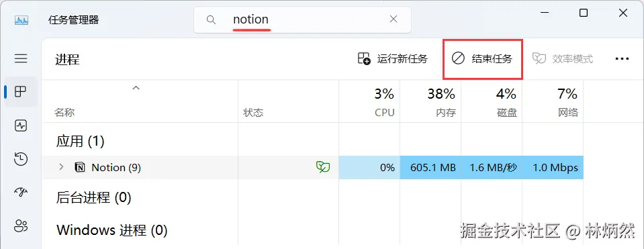This screenshot has width=644, height=249.
Task: Click into the notion search field
Action: click(302, 19)
